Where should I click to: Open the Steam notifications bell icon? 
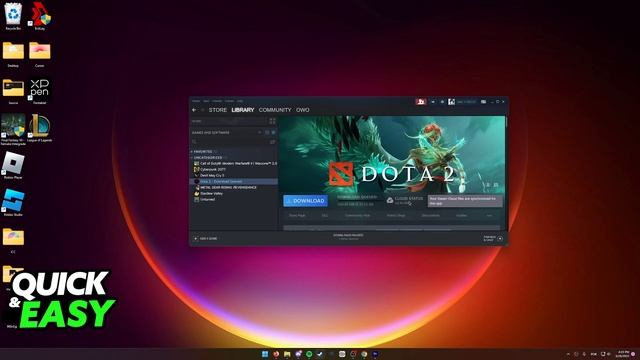click(x=442, y=102)
